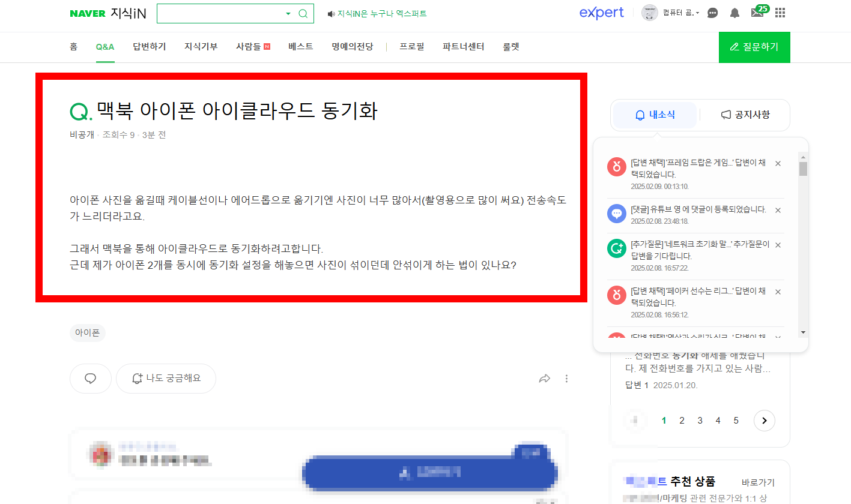
Task: Open the eXpert logo link
Action: [x=601, y=13]
